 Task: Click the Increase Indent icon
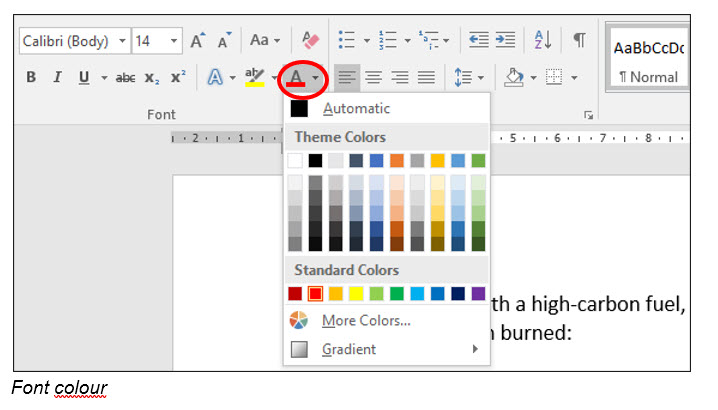point(506,40)
